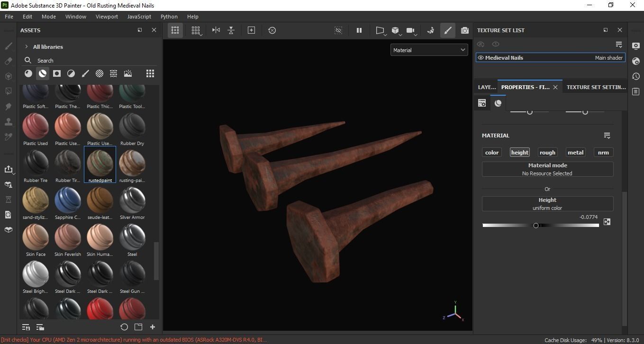Filter assets by Smart masks icon
The image size is (644, 344).
(x=57, y=73)
